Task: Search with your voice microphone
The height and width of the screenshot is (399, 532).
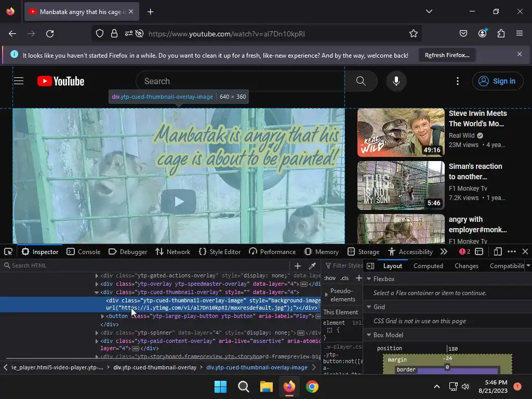Action: click(x=396, y=81)
